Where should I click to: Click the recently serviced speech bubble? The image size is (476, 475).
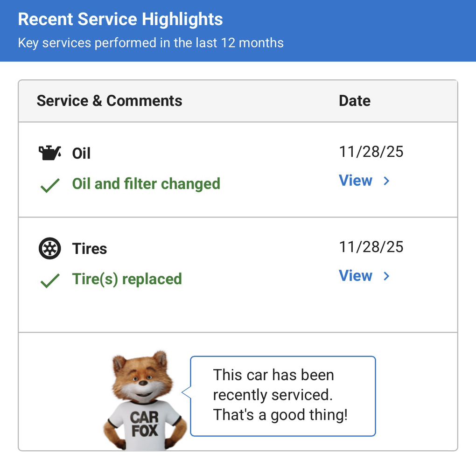[282, 396]
